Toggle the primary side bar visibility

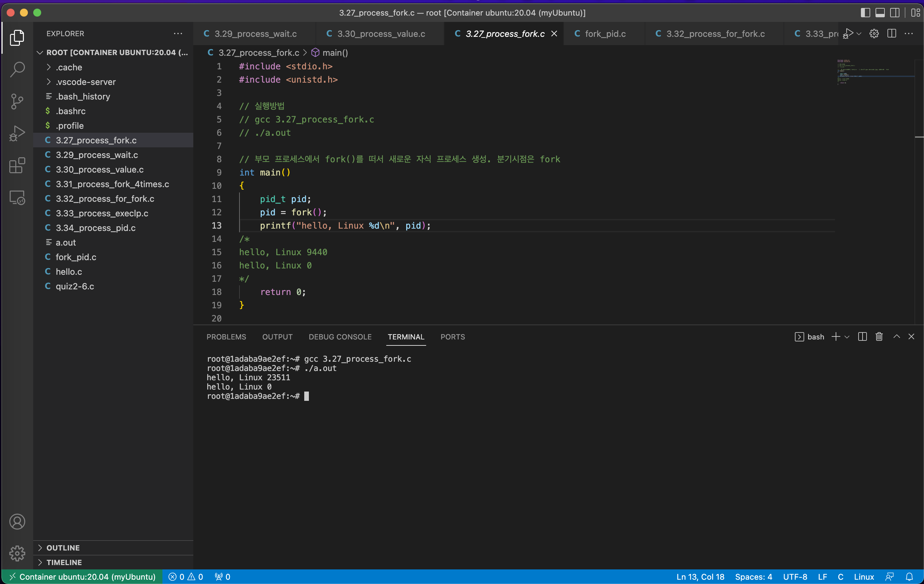coord(865,13)
